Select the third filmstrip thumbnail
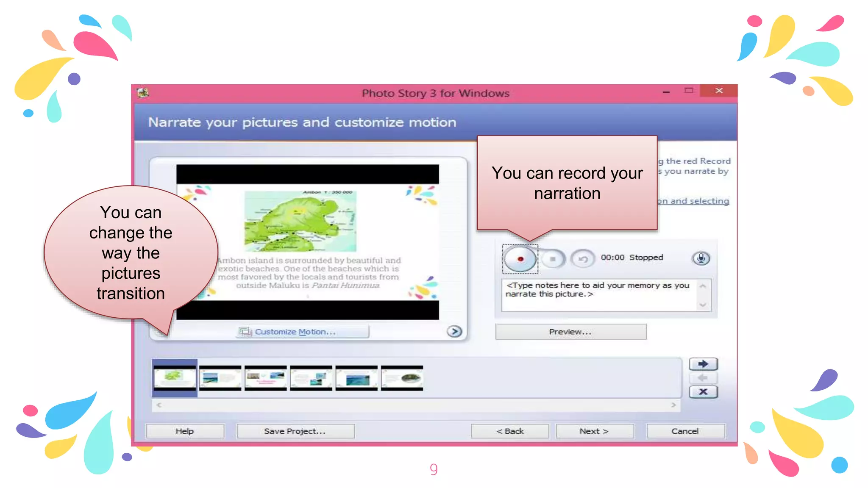Image resolution: width=868 pixels, height=488 pixels. click(265, 378)
